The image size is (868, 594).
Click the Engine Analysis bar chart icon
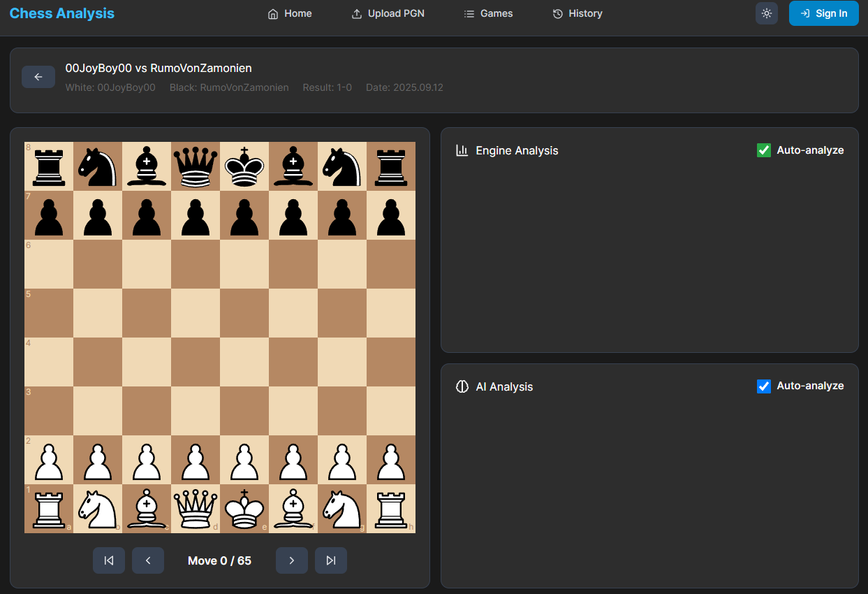pyautogui.click(x=462, y=150)
